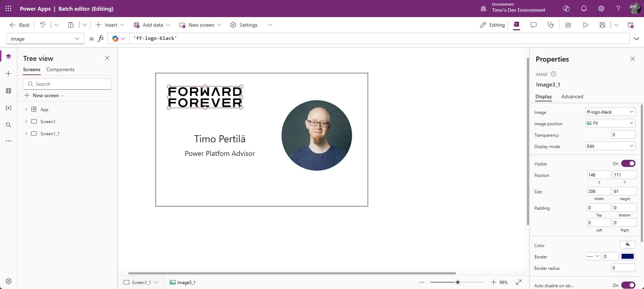This screenshot has height=289, width=644.
Task: Open the Image position dropdown
Action: click(610, 123)
